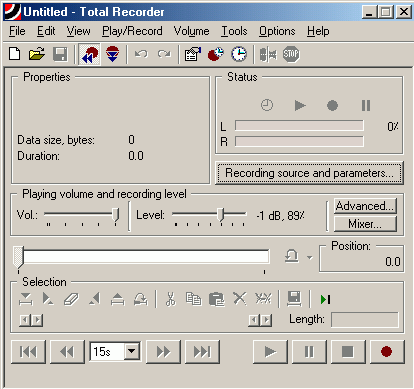Click the Length field in Selection

point(365,320)
